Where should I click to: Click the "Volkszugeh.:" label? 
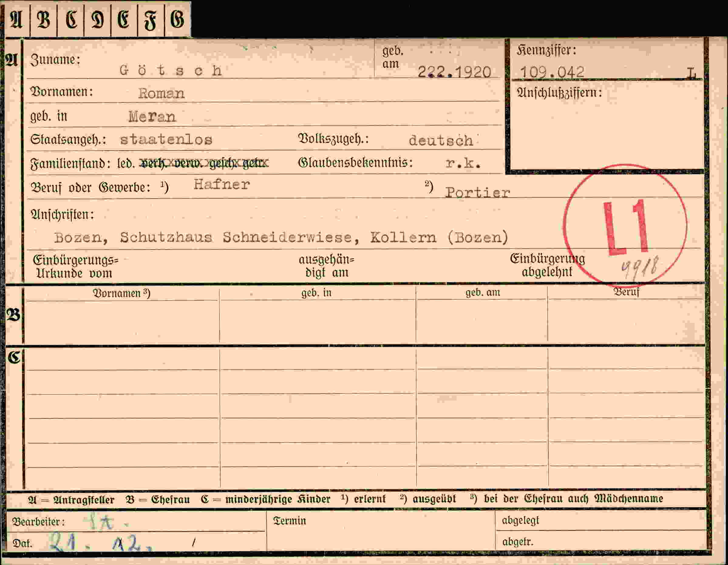[x=334, y=138]
